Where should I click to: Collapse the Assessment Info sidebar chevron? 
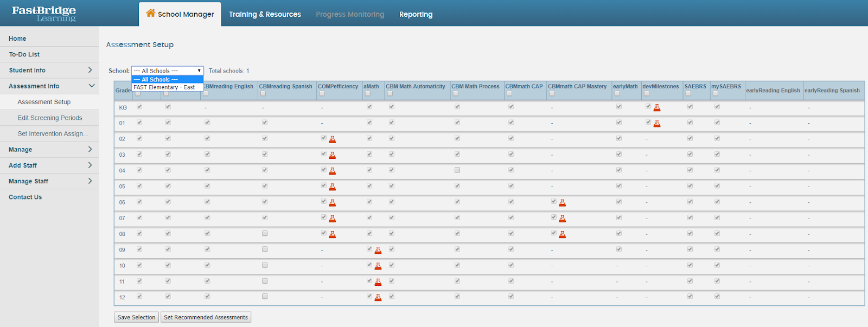pos(91,86)
